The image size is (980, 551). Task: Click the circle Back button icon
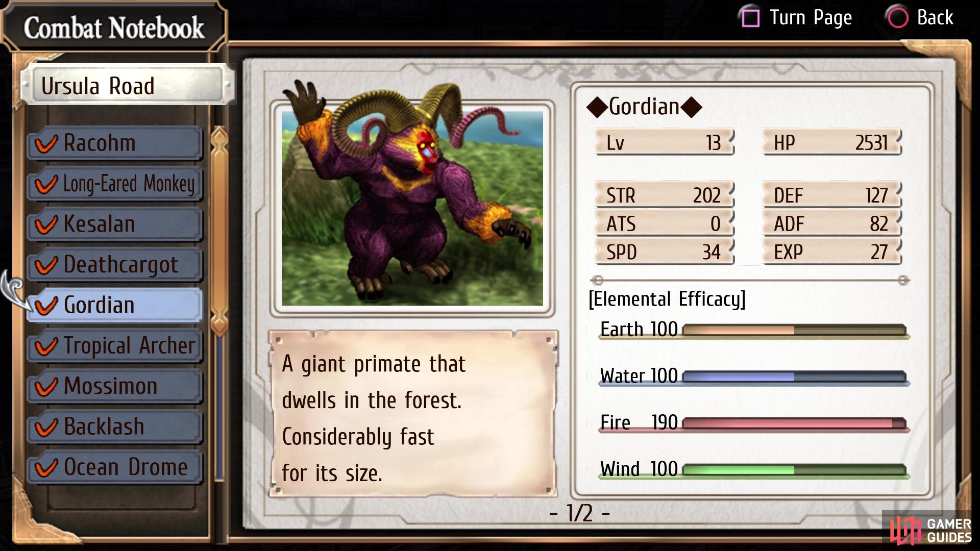898,18
